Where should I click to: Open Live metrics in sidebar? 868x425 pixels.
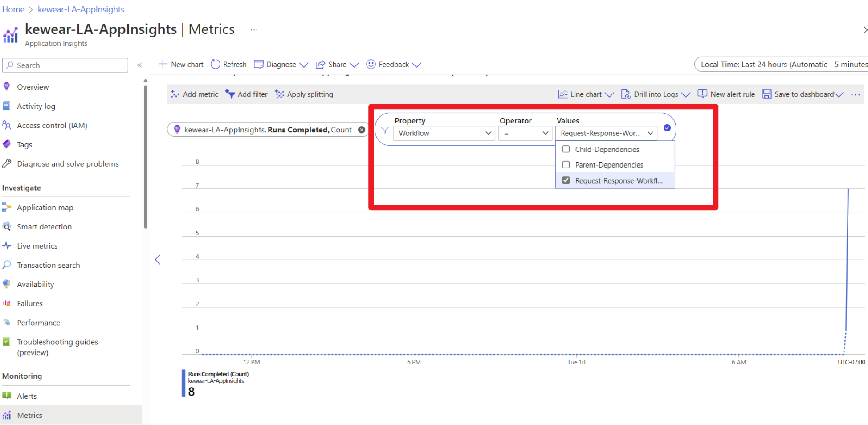point(37,246)
